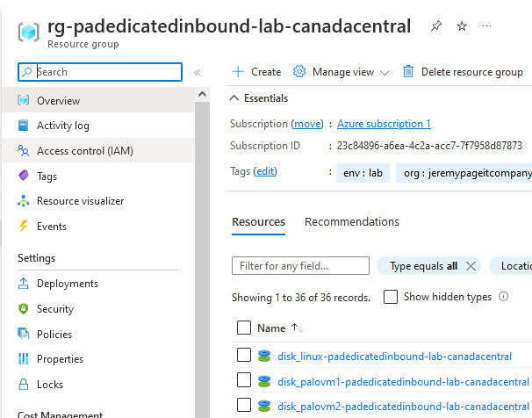Open Access control (IAM) page

click(84, 151)
